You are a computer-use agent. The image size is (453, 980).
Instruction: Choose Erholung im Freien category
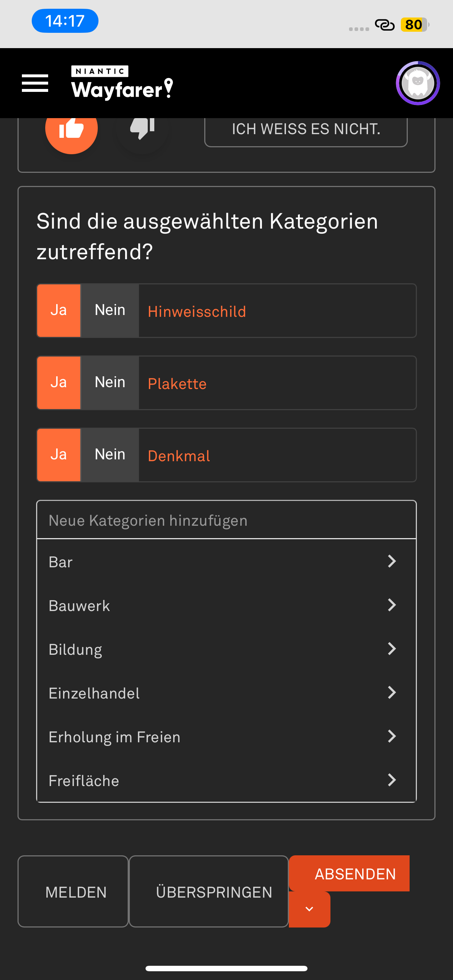[x=114, y=737]
